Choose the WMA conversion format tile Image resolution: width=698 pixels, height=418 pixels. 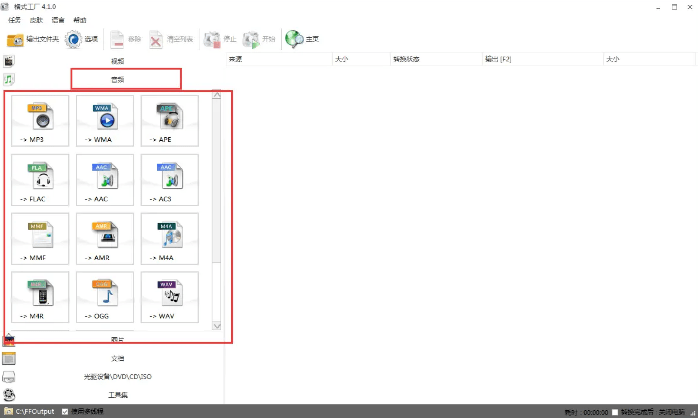click(105, 121)
